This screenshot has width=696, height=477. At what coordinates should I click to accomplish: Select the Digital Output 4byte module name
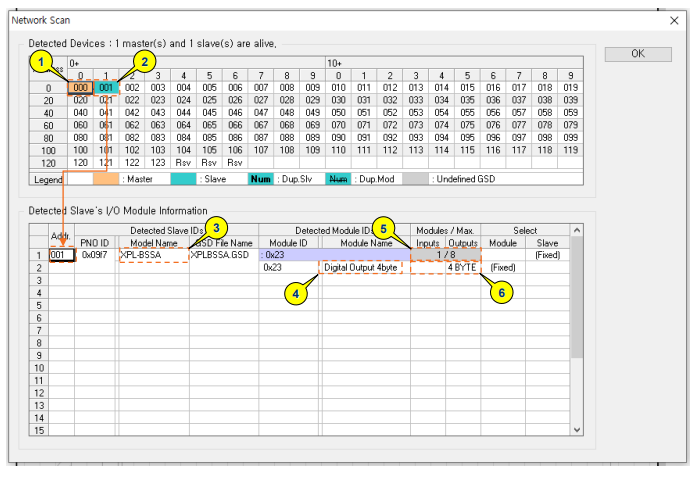pyautogui.click(x=361, y=268)
